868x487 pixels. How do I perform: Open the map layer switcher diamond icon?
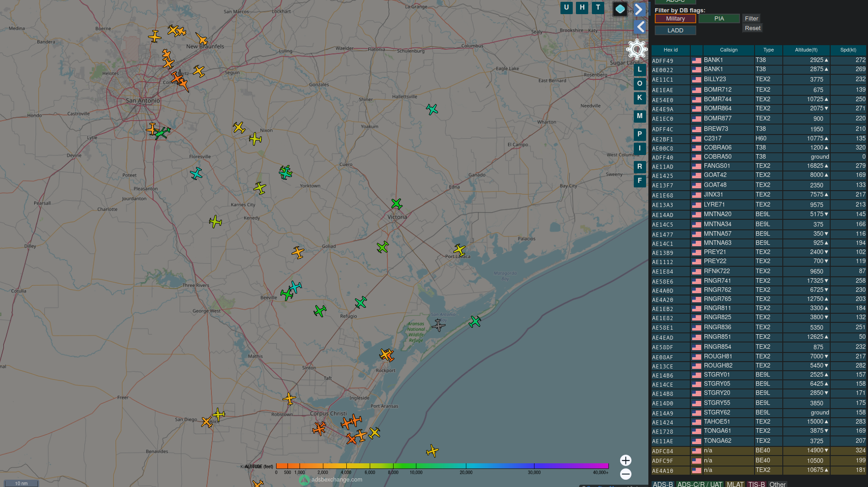pos(620,9)
